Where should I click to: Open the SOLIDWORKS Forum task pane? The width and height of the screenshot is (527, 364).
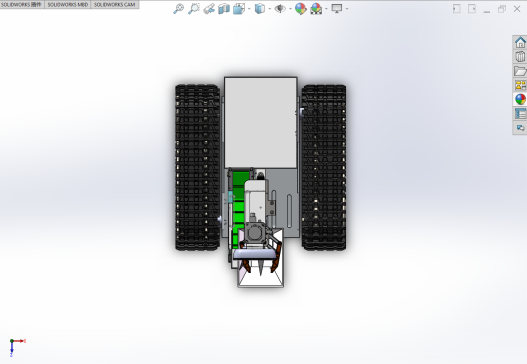coord(520,128)
